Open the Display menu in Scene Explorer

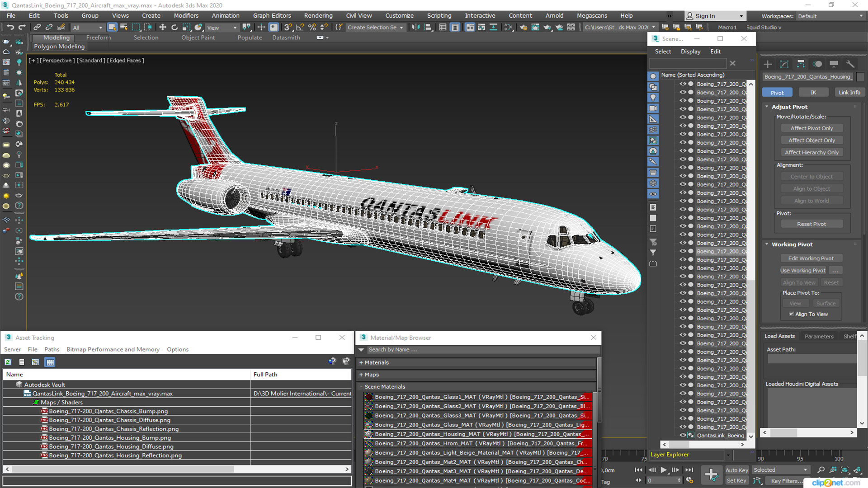click(x=690, y=52)
